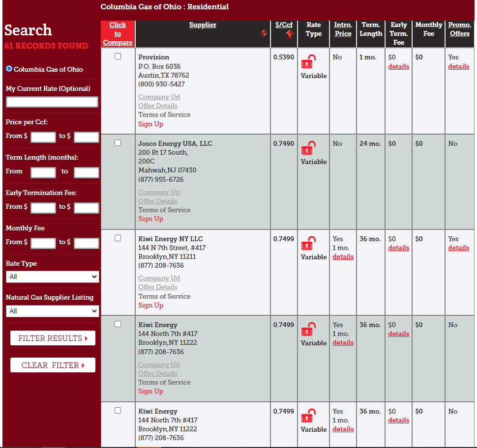Focus the Price per Ccf From field
The width and height of the screenshot is (477, 448).
(x=43, y=137)
